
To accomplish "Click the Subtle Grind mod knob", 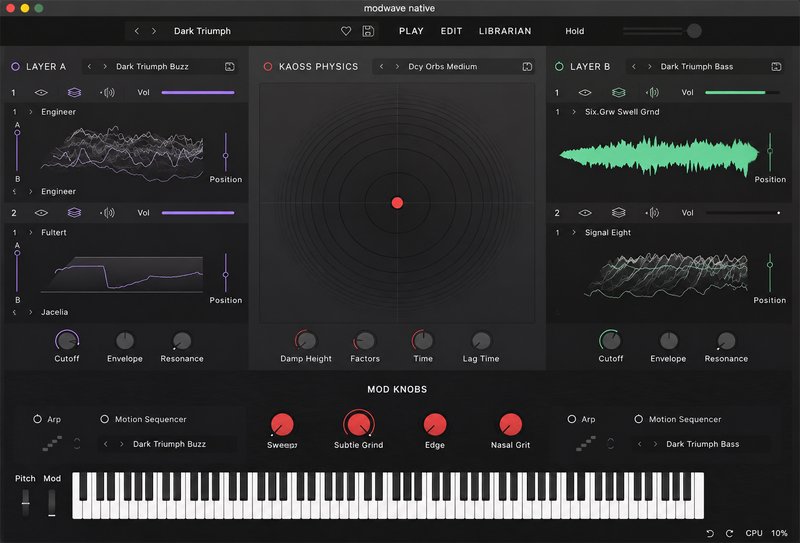I will (x=359, y=425).
